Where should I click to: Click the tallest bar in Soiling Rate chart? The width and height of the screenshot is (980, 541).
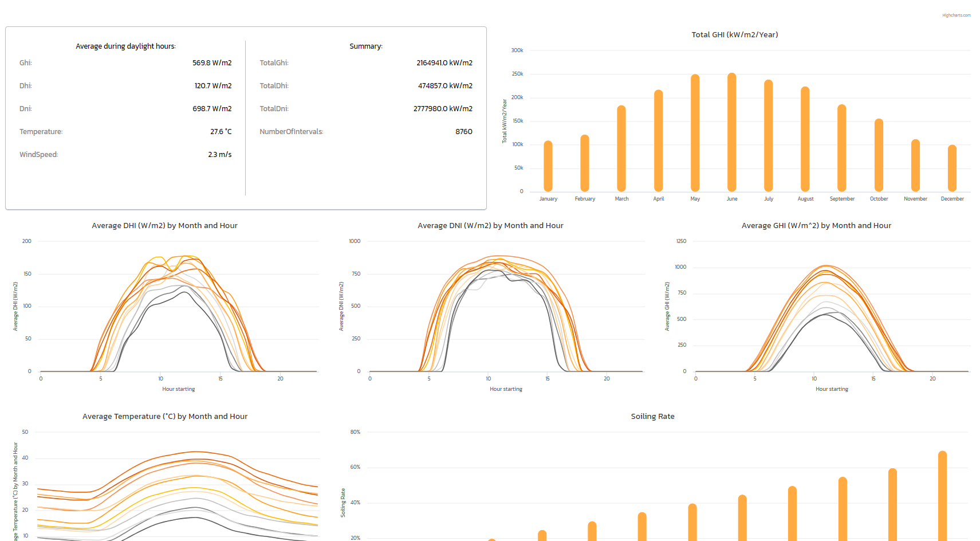click(x=943, y=496)
